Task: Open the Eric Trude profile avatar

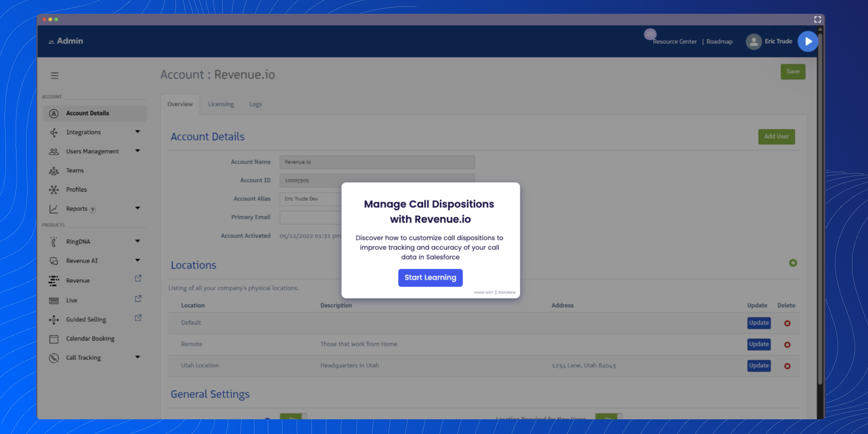Action: (x=754, y=41)
